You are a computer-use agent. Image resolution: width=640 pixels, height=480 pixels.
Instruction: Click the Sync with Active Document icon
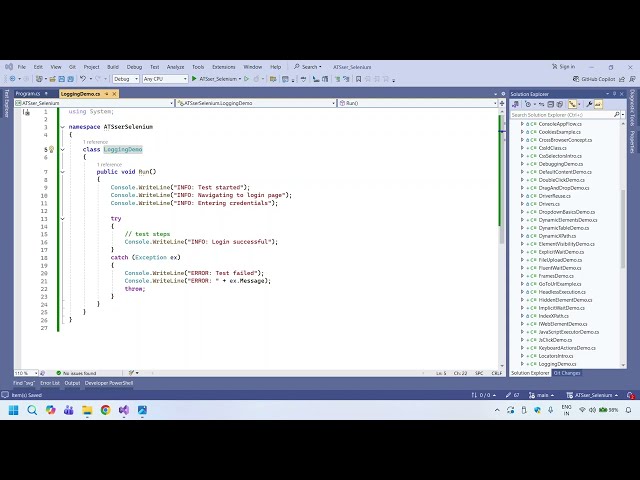pos(542,104)
